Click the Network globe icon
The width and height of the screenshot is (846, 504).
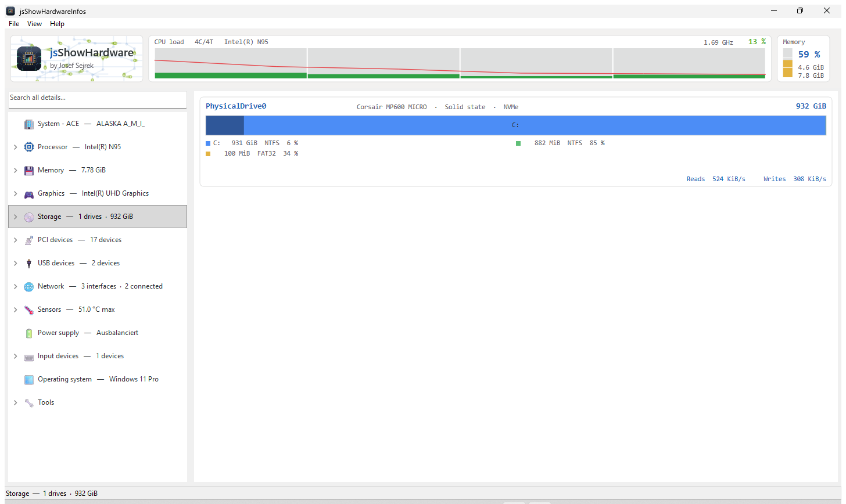pos(29,286)
